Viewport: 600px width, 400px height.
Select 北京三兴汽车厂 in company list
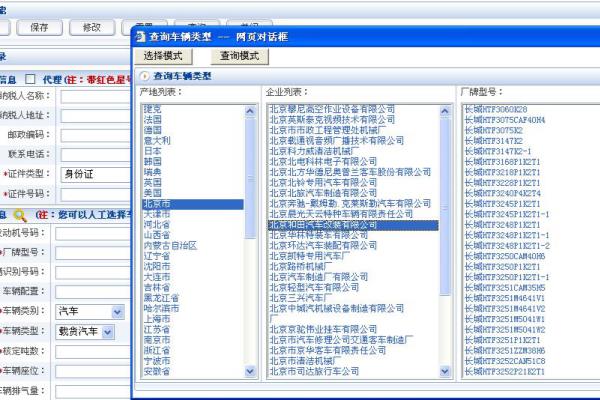point(301,298)
